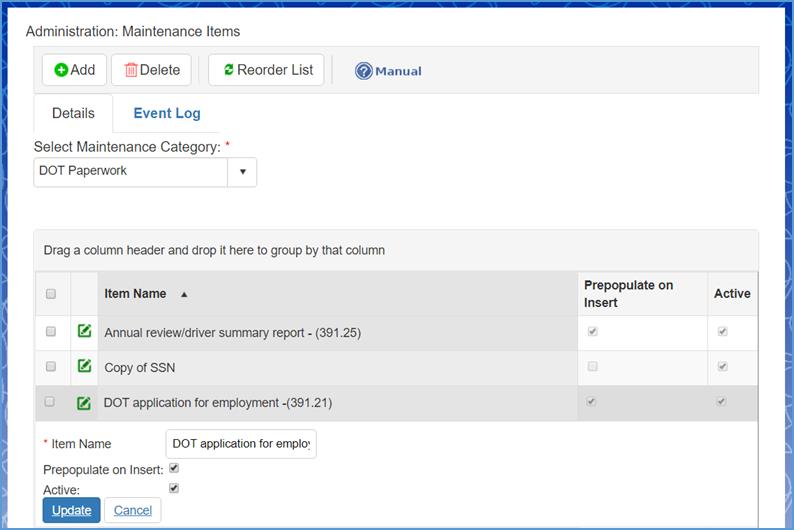
Task: Switch to the Event Log tab
Action: click(167, 114)
